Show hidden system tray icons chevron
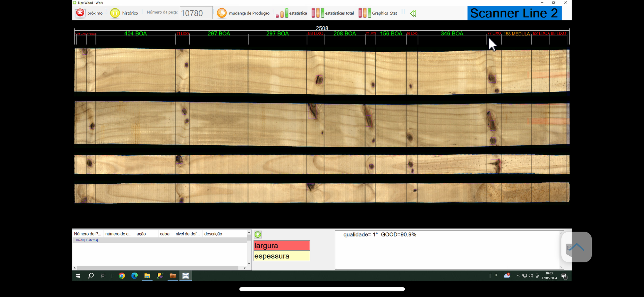This screenshot has height=297, width=644. coord(518,276)
